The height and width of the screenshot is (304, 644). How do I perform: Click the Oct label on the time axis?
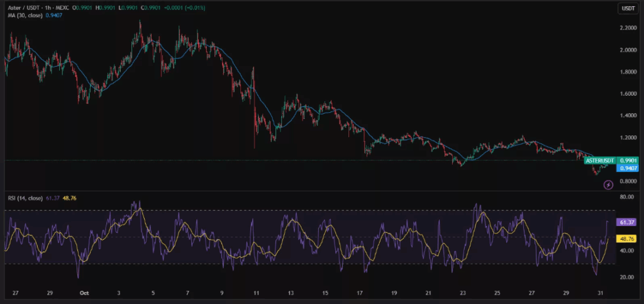(84, 293)
